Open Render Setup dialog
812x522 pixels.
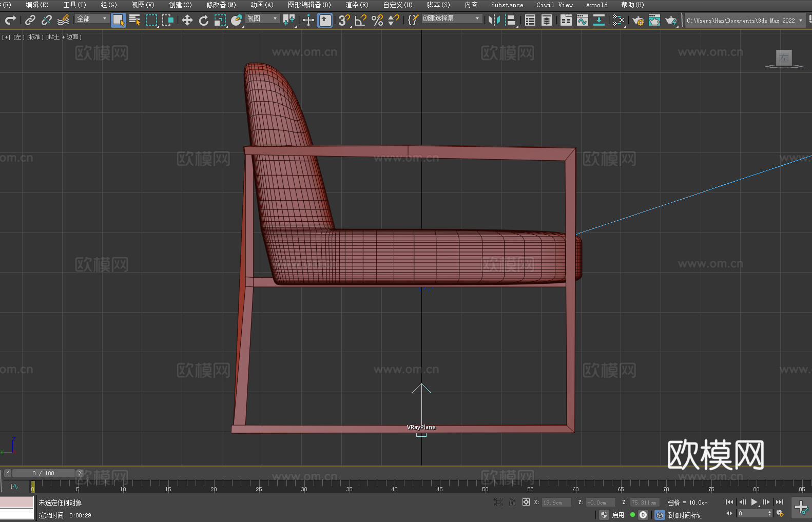[638, 20]
